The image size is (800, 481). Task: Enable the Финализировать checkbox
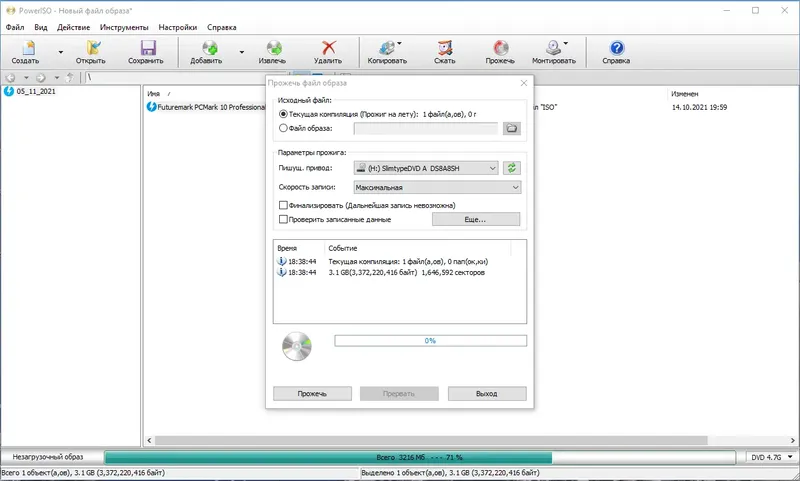point(283,205)
